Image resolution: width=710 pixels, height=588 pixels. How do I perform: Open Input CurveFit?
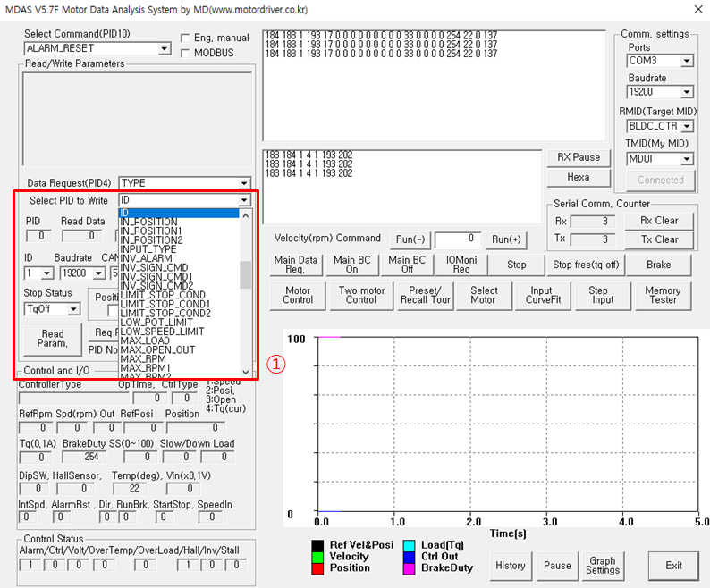[x=543, y=296]
